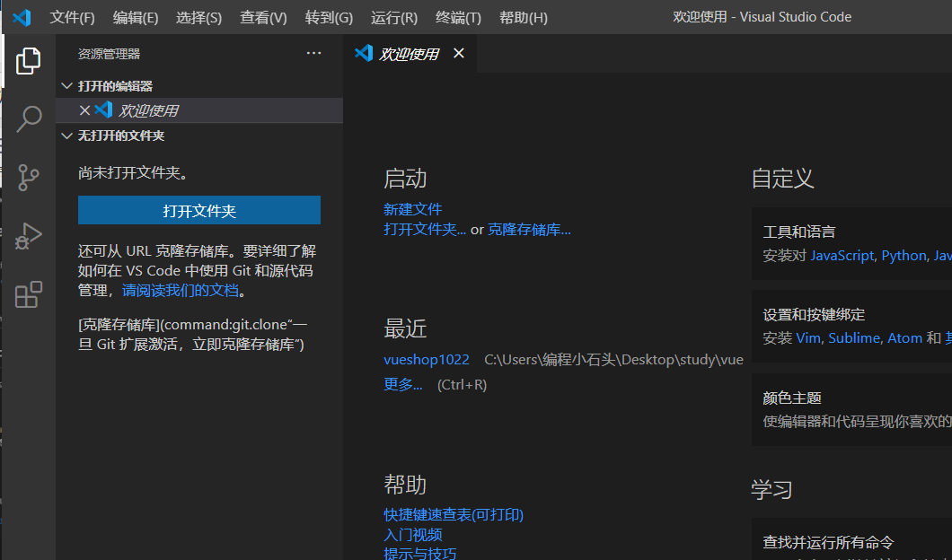Close 欢迎使用 in the open editors list
952x560 pixels.
click(x=84, y=110)
